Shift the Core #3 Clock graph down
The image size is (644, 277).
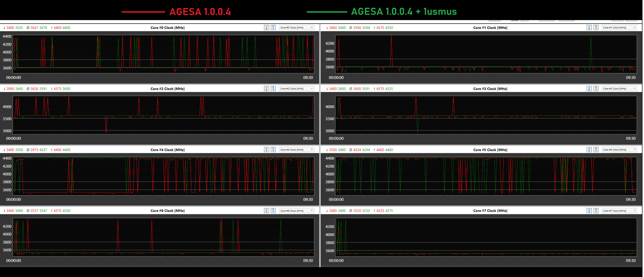[x=596, y=89]
